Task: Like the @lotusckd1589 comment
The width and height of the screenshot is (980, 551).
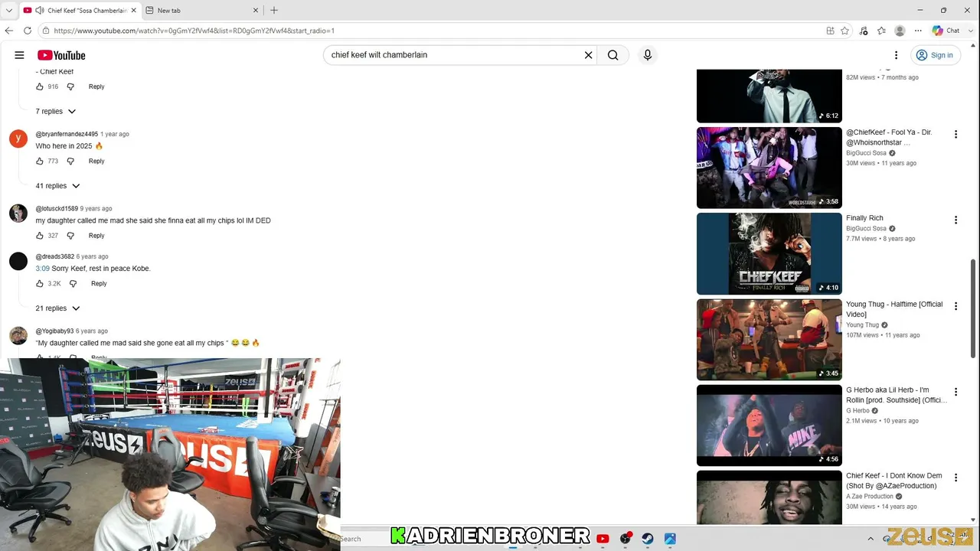Action: [x=40, y=236]
